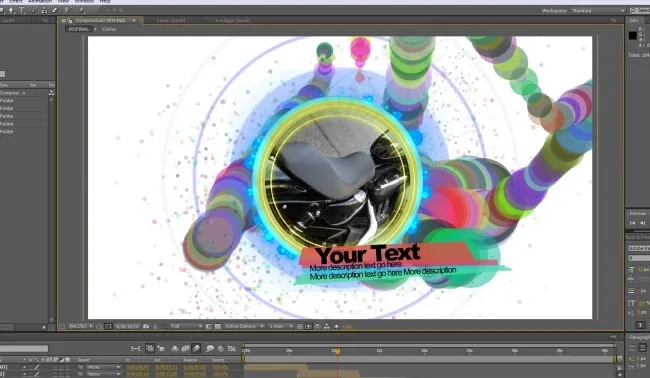Click the snapshot camera icon below viewer
This screenshot has height=378, width=650.
tap(146, 327)
